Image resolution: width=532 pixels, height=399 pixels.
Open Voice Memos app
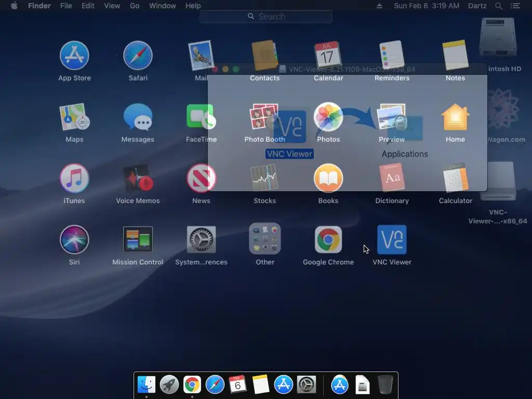click(138, 178)
